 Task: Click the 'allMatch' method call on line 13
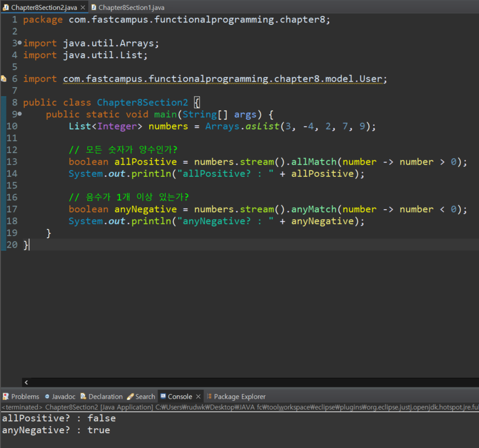tap(314, 161)
